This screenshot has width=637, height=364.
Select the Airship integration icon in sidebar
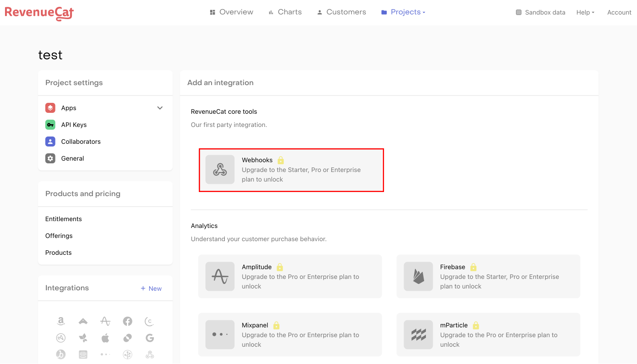83,321
